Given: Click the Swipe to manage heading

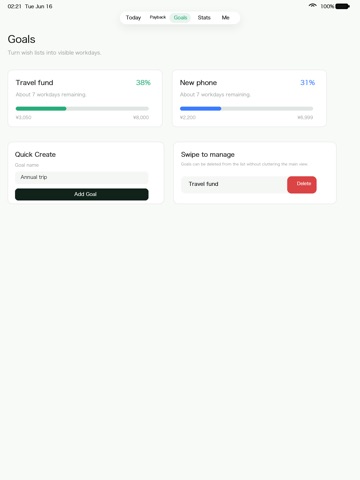Looking at the screenshot, I should (208, 154).
